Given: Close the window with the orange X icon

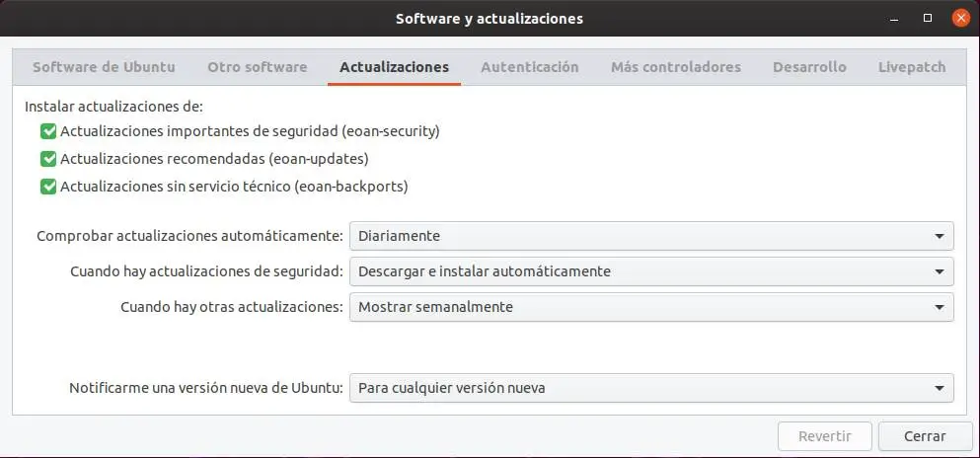Looking at the screenshot, I should click(958, 18).
